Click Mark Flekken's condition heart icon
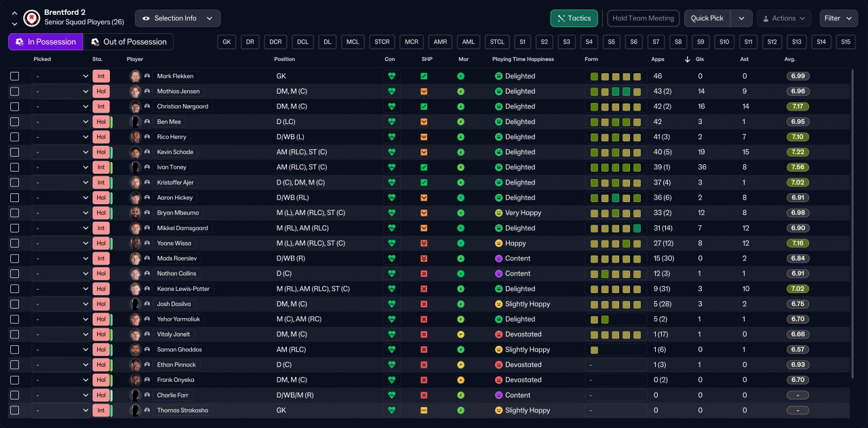This screenshot has height=428, width=868. (x=391, y=77)
